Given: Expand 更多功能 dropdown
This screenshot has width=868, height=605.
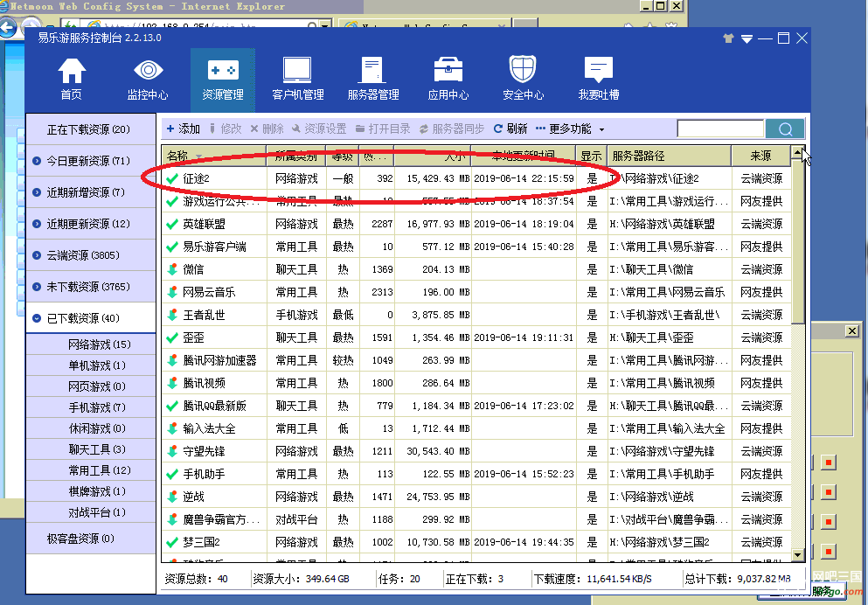Looking at the screenshot, I should pyautogui.click(x=570, y=129).
